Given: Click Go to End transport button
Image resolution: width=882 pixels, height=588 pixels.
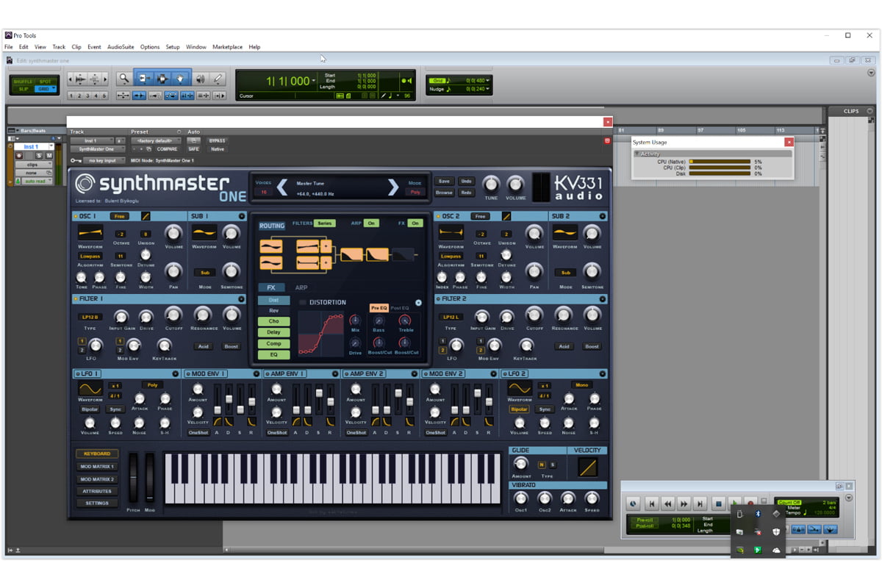Looking at the screenshot, I should tap(700, 503).
